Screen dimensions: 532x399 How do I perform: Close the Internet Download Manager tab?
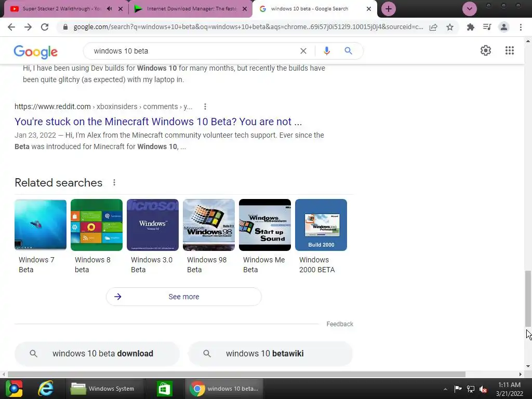[x=245, y=9]
